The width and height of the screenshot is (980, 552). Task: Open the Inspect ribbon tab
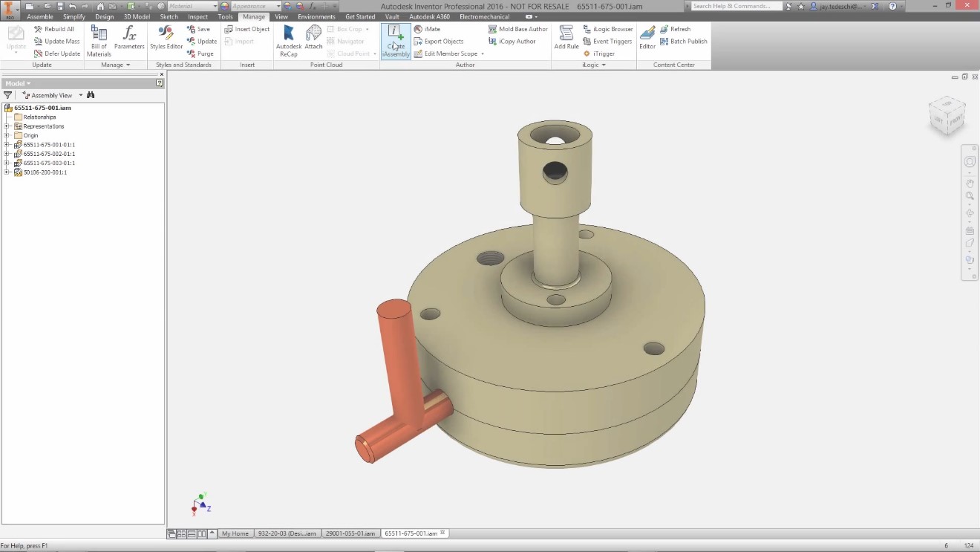(198, 16)
